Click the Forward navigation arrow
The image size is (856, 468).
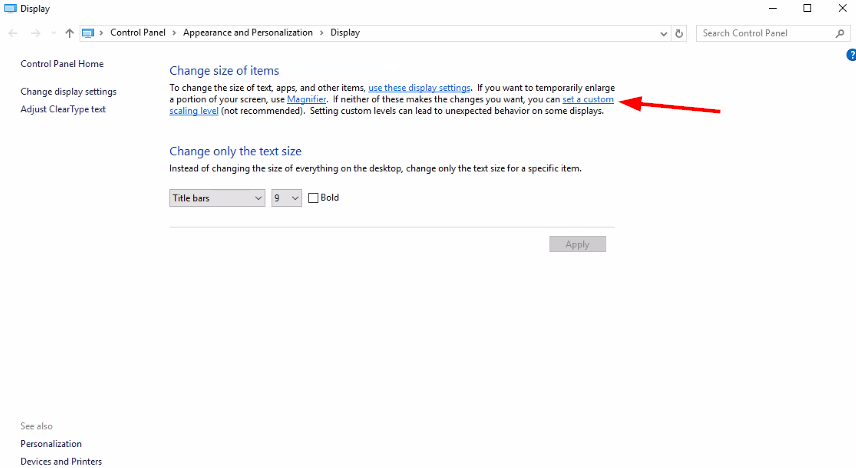coord(33,33)
